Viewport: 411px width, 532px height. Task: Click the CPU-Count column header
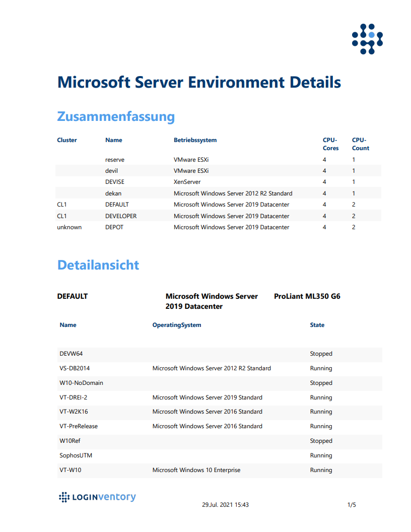[x=361, y=144]
